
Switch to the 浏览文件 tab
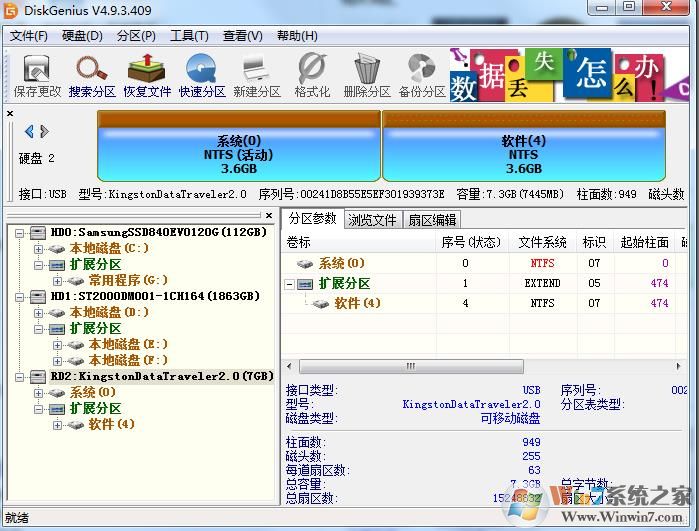[371, 220]
